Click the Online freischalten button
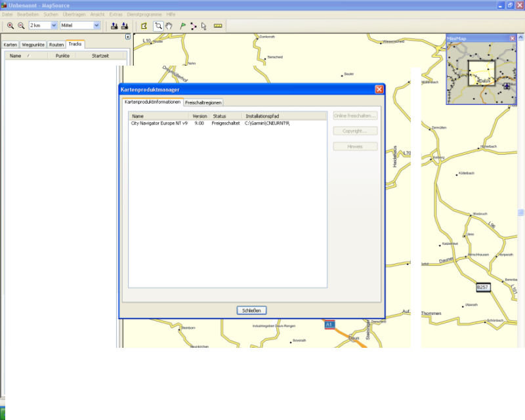The width and height of the screenshot is (525, 420). (355, 115)
